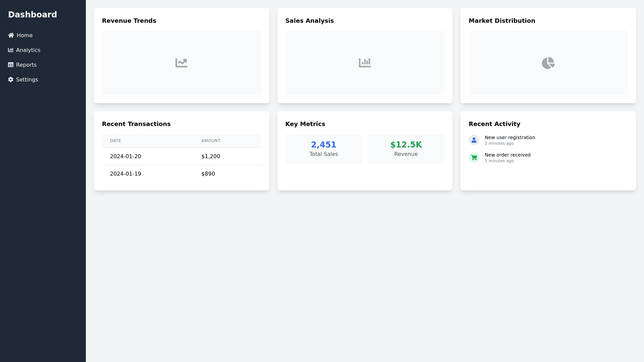This screenshot has height=362, width=644.
Task: Click the cart icon beside New order received
Action: [x=474, y=157]
